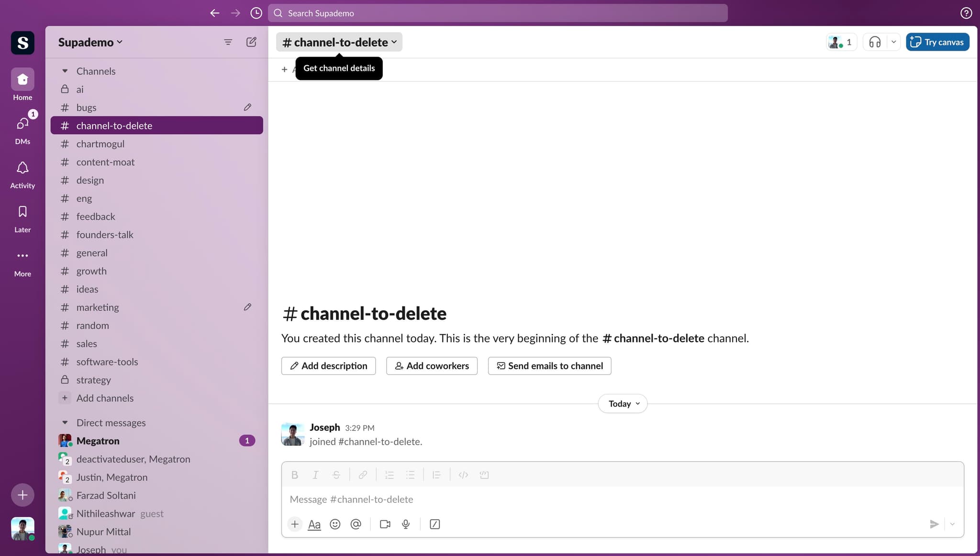Screen dimensions: 980x556
Task: Collapse the Channels section
Action: click(x=65, y=71)
